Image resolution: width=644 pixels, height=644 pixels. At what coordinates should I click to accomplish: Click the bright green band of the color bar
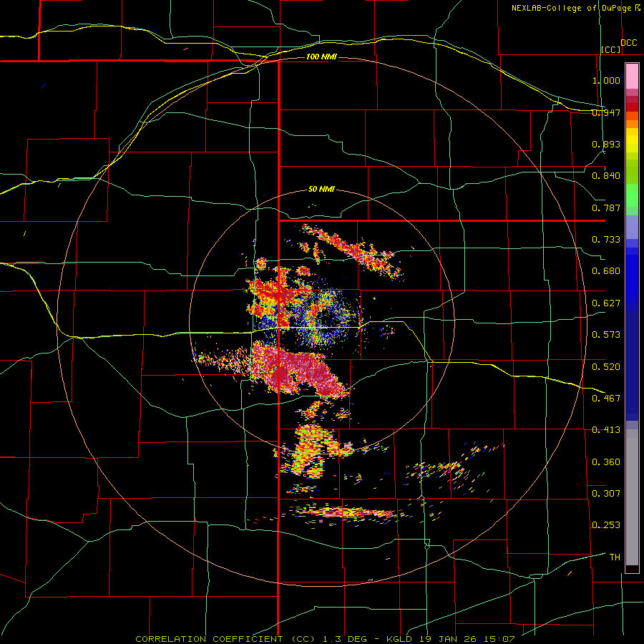tap(632, 195)
